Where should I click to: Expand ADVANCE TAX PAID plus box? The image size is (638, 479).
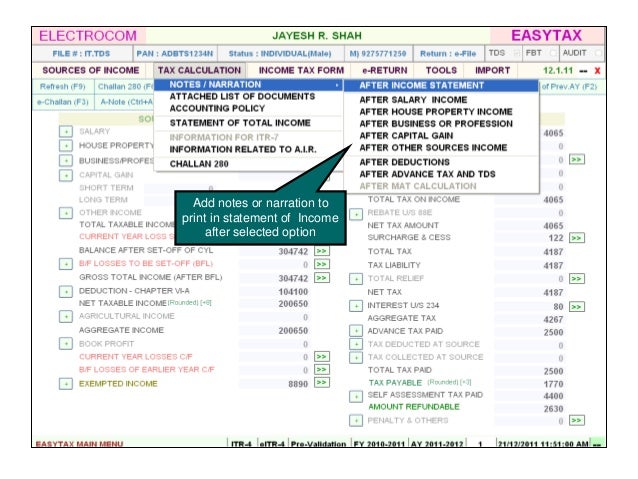(356, 331)
